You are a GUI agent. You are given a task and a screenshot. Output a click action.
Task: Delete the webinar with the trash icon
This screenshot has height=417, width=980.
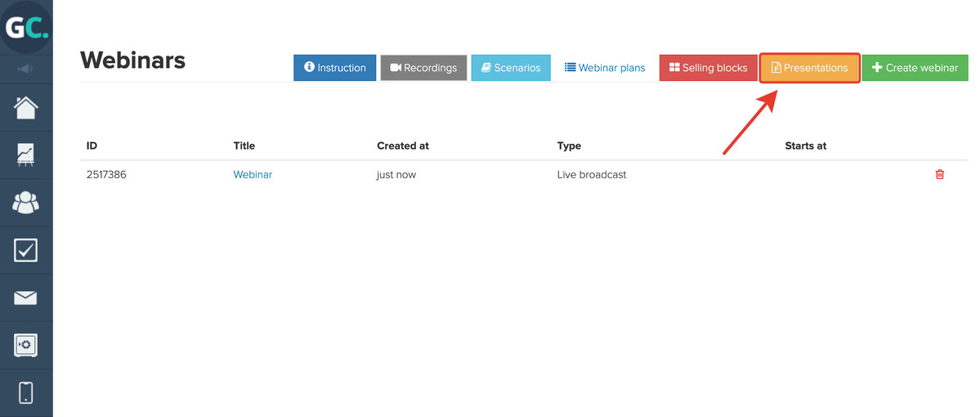coord(939,174)
